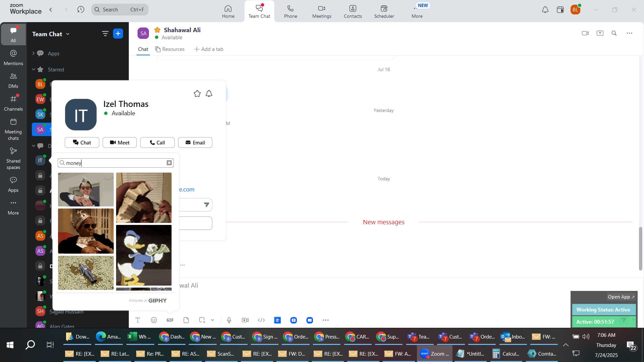Email Izel Thomas from profile card
Screen dimensions: 644x362
click(x=195, y=142)
